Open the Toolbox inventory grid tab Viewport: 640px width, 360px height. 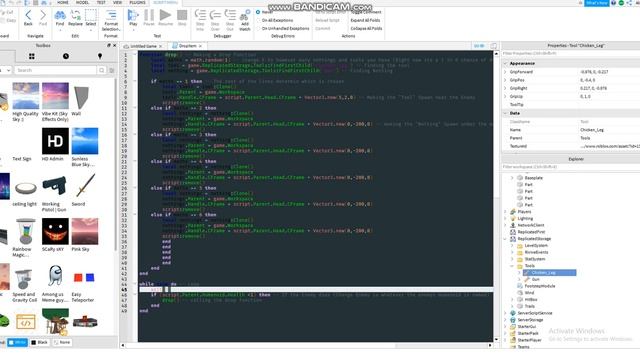[x=31, y=56]
